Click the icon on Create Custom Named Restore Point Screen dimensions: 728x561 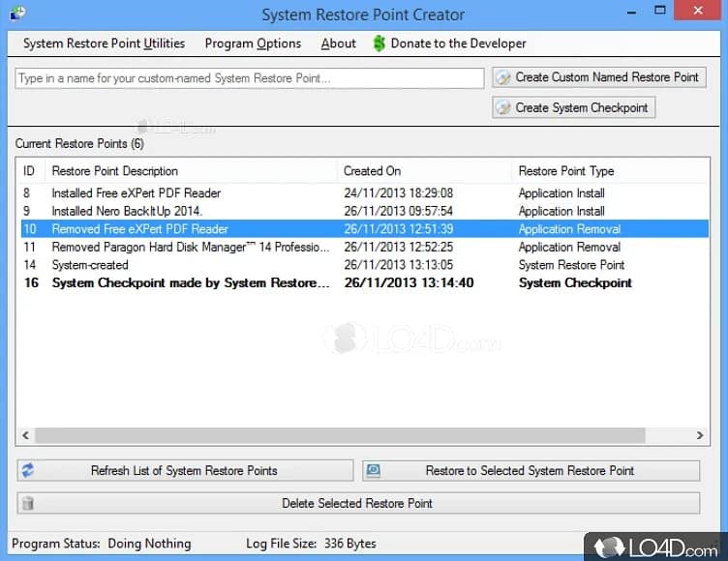point(503,77)
